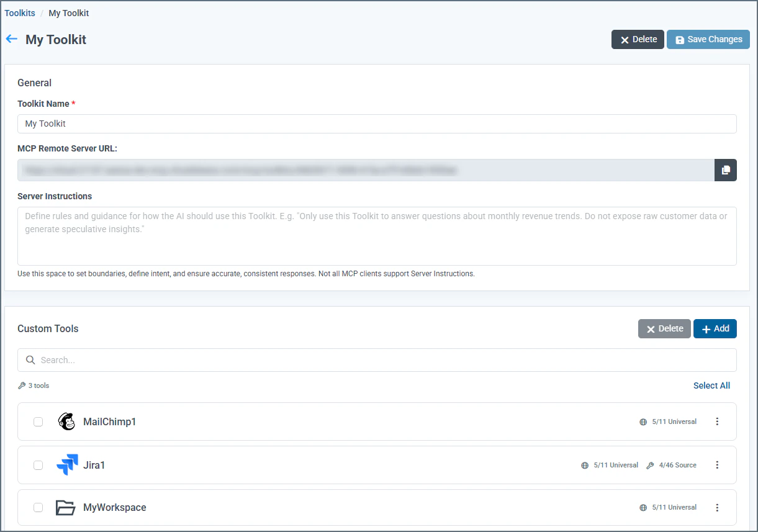The width and height of the screenshot is (758, 532).
Task: Click the wrench icon beside 4/46 Source
Action: coord(650,464)
